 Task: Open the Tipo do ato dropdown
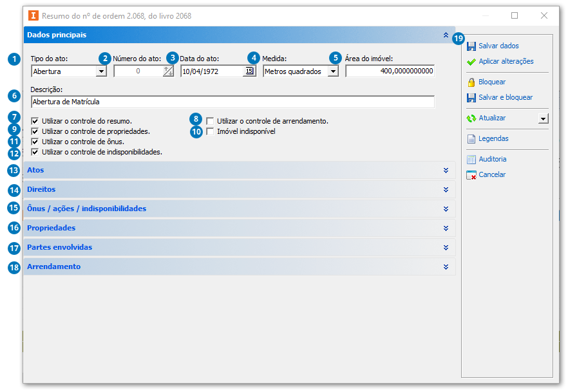coord(101,71)
